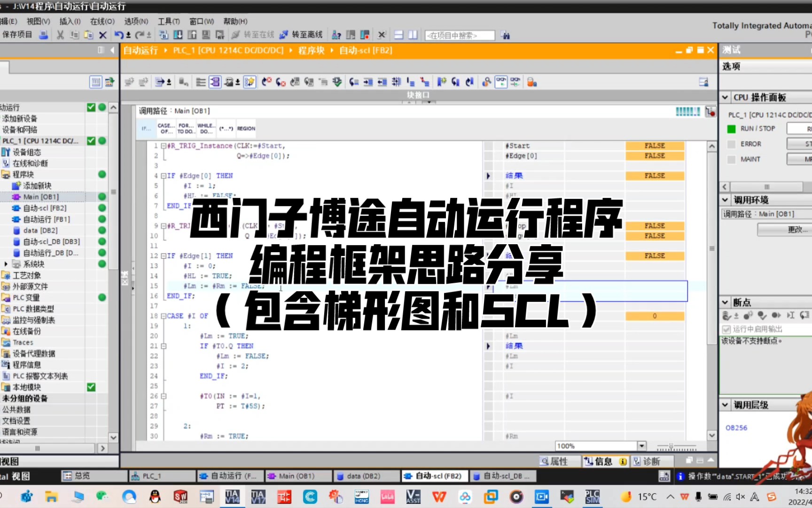Click the show project tree details view icon
The image size is (812, 508).
[x=95, y=82]
